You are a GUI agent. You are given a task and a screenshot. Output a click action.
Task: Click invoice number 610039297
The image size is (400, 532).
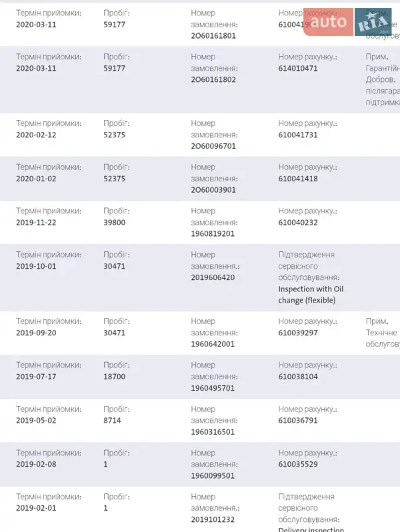tap(298, 333)
